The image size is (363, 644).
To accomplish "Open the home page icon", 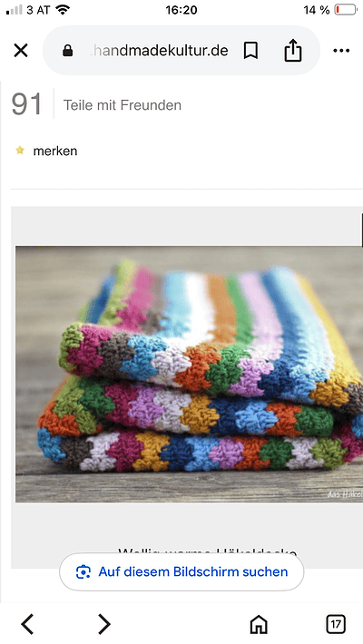I will click(x=259, y=624).
